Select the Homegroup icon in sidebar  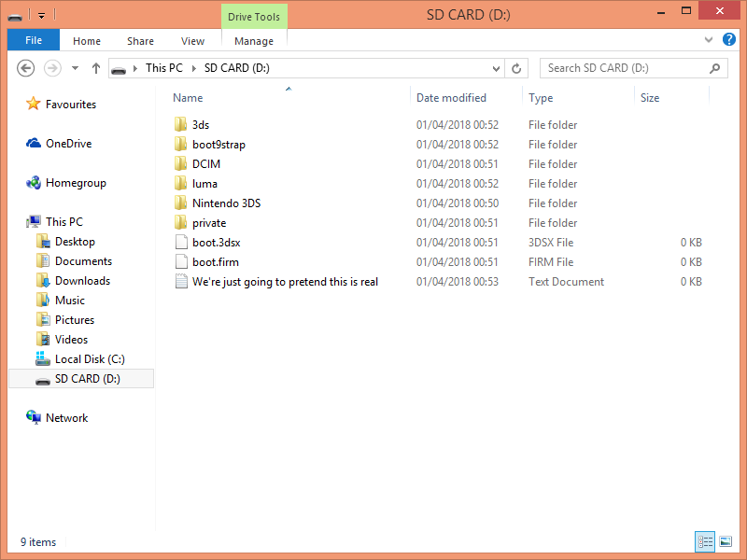pos(34,183)
